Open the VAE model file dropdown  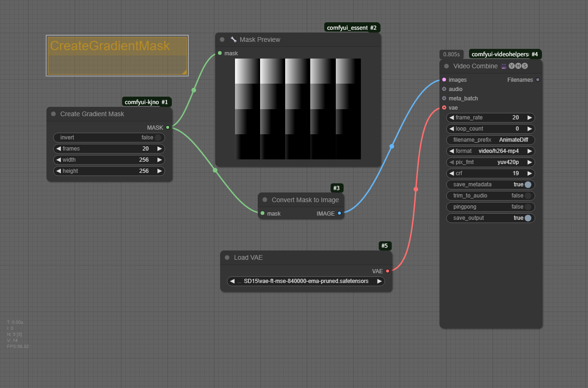pyautogui.click(x=306, y=281)
